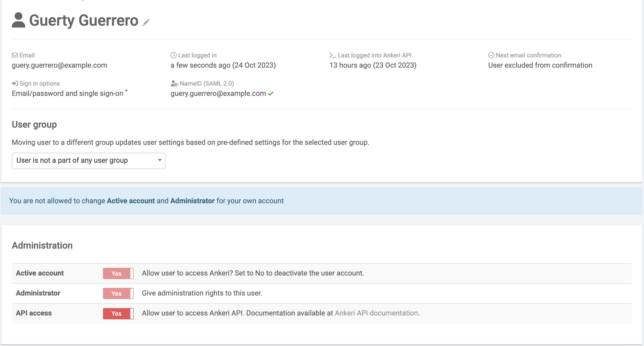Screen dimensions: 644x346
Task: Open the user group dropdown
Action: click(x=88, y=161)
